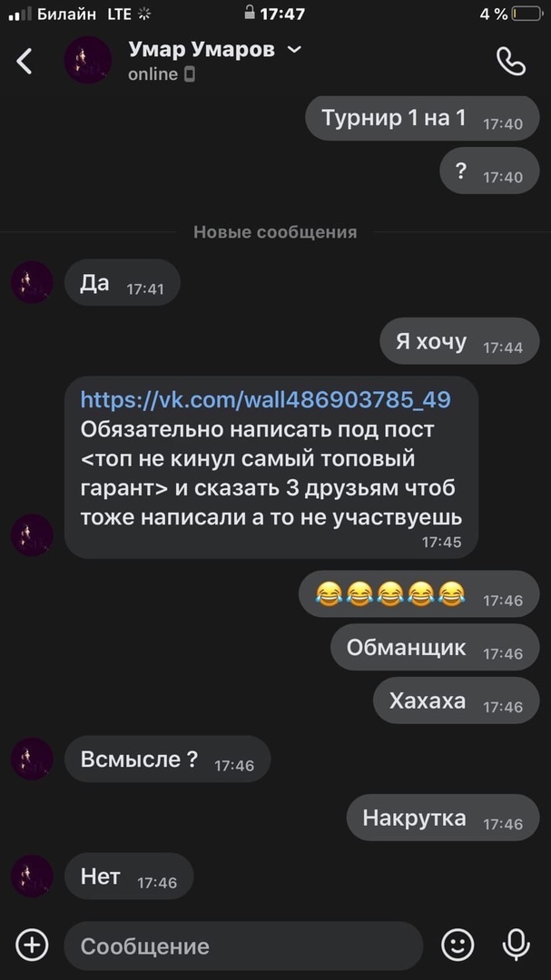Tap the 'Хахаха' message bubble

tap(457, 701)
